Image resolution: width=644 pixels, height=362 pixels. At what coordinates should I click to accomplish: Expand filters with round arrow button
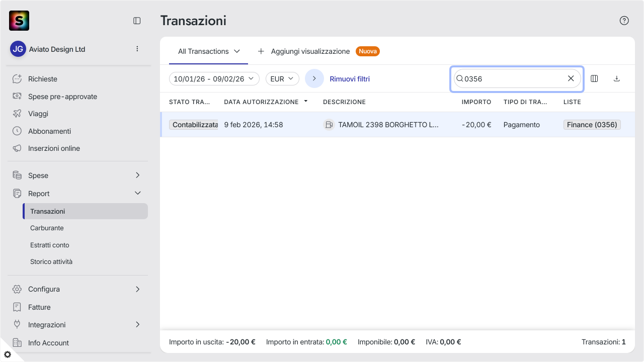(314, 78)
